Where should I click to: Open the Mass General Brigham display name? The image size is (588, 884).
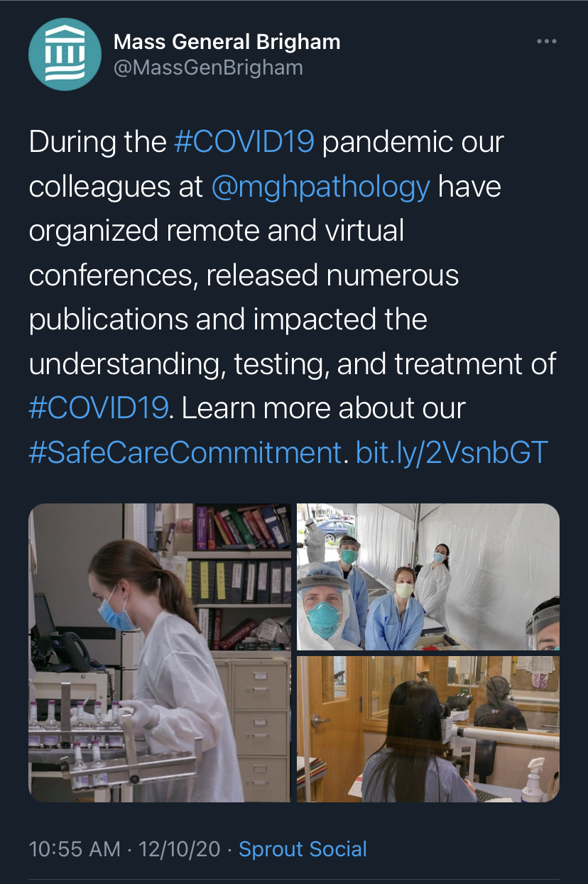227,42
